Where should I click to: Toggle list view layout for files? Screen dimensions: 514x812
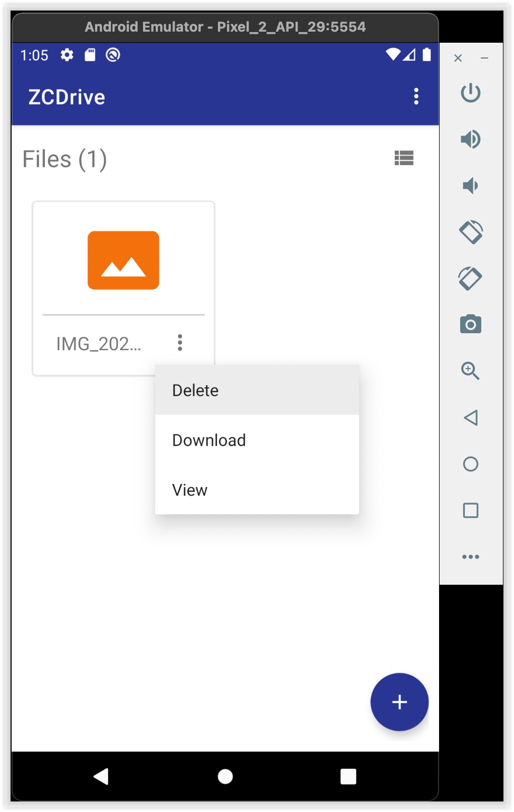tap(404, 158)
